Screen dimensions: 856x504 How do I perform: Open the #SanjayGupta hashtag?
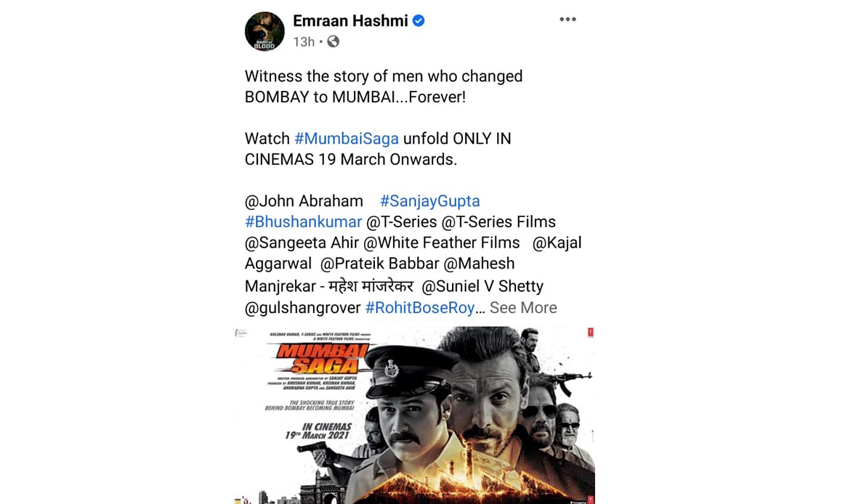[x=429, y=201]
